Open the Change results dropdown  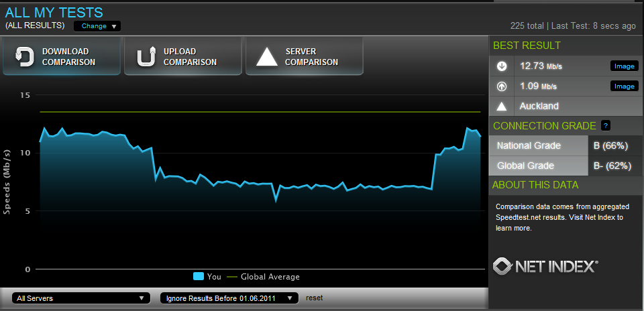point(97,26)
